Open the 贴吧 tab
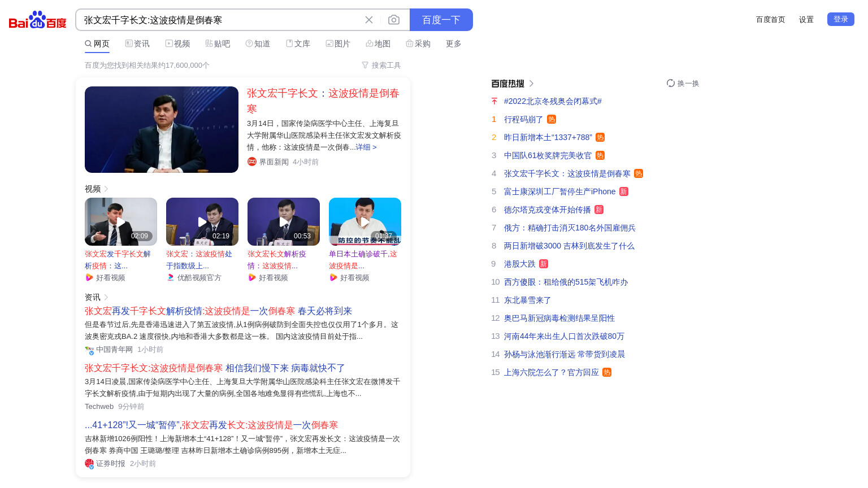This screenshot has height=488, width=868. [218, 43]
